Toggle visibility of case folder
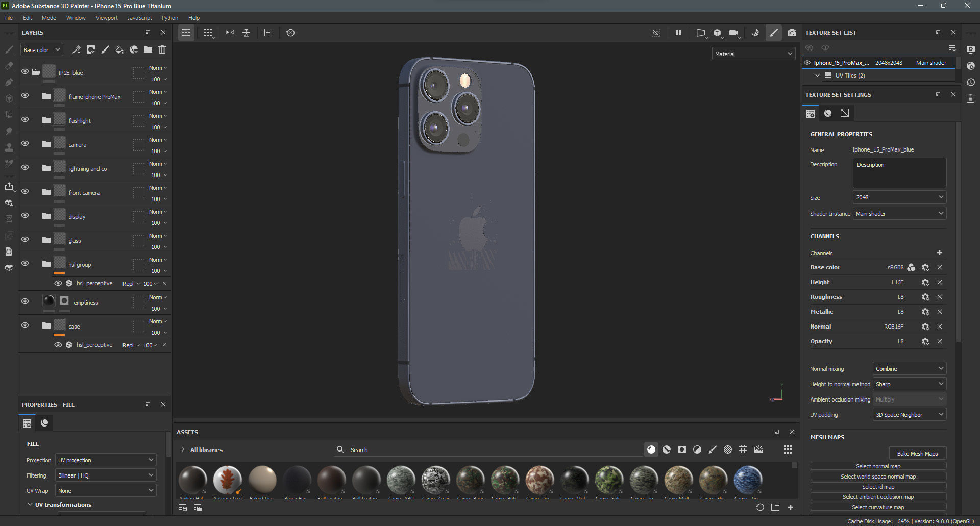Viewport: 980px width, 526px height. coord(25,325)
